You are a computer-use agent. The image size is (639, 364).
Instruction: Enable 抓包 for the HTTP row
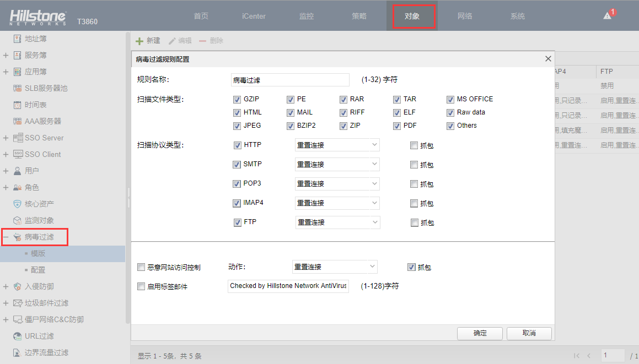(x=414, y=145)
